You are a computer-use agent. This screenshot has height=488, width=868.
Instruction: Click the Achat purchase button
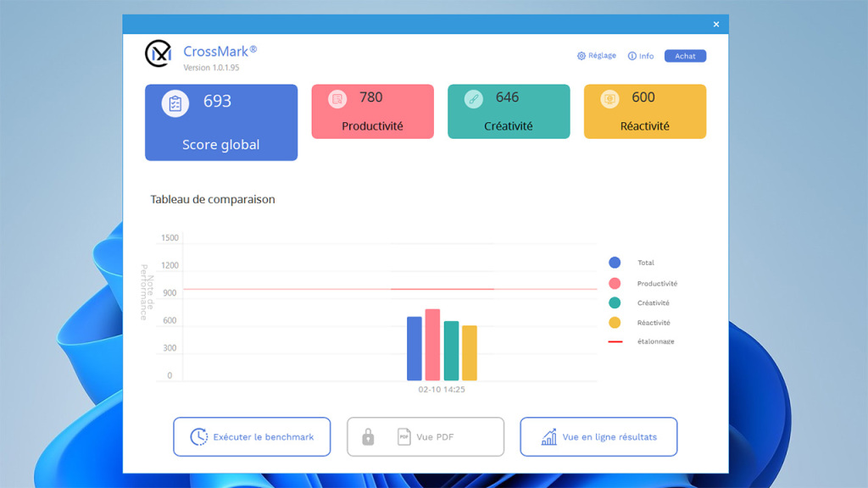click(685, 56)
